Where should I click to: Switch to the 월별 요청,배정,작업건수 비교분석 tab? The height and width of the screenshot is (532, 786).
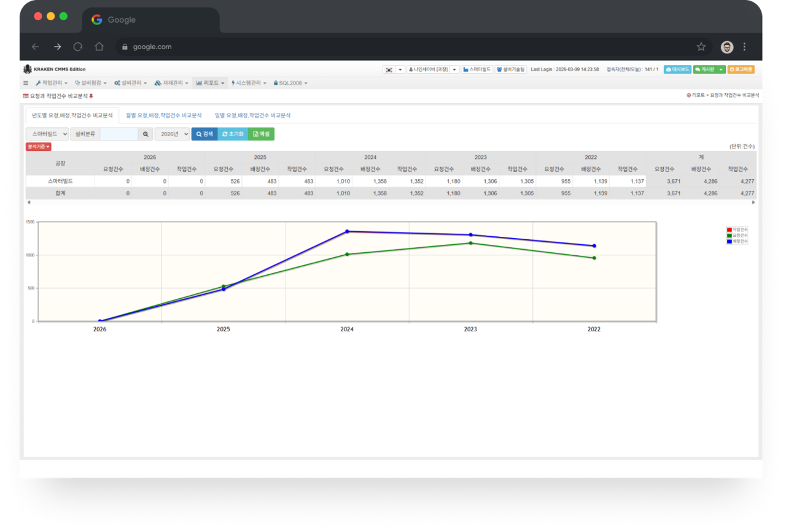[163, 115]
